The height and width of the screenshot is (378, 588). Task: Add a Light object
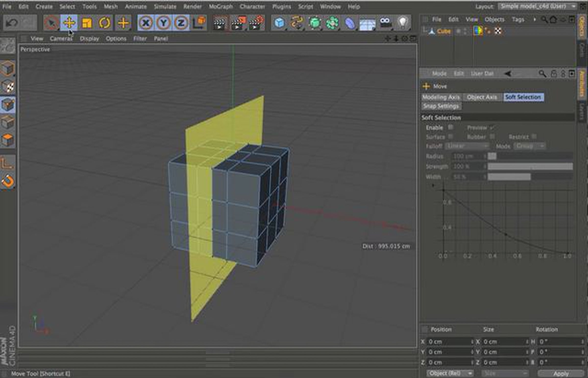(x=403, y=23)
